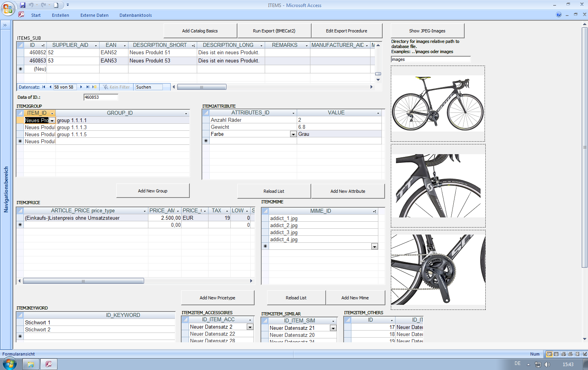Switch to Design view in status bar
This screenshot has width=588, height=370.
click(x=584, y=354)
